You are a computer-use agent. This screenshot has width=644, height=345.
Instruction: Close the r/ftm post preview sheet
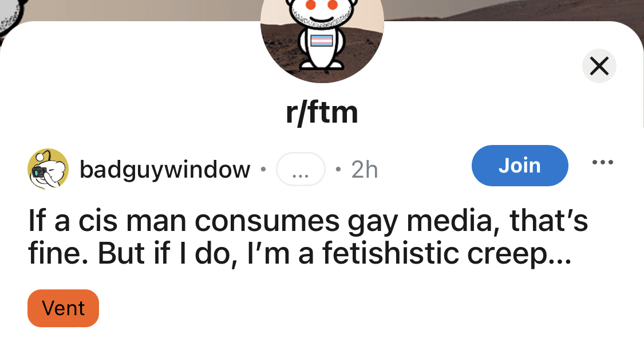point(599,66)
